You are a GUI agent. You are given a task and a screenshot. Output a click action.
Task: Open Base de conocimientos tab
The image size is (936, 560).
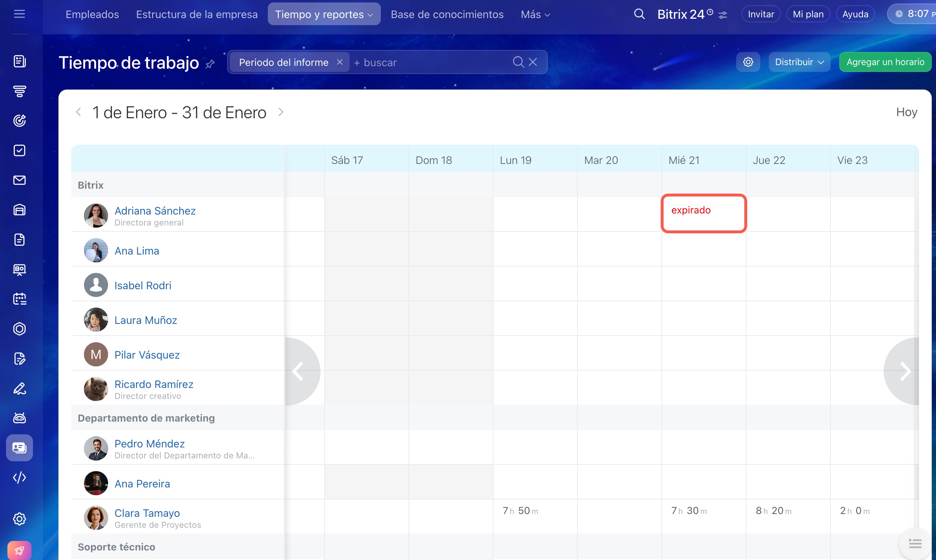447,15
